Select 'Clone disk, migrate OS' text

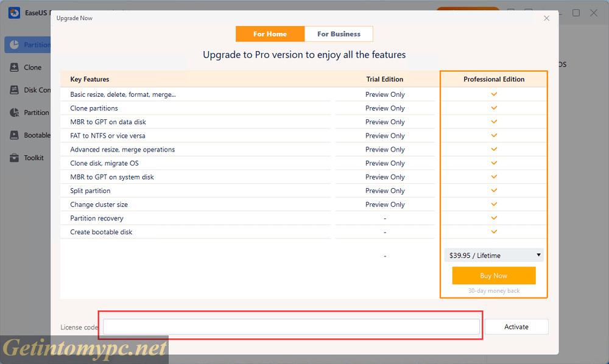point(104,163)
